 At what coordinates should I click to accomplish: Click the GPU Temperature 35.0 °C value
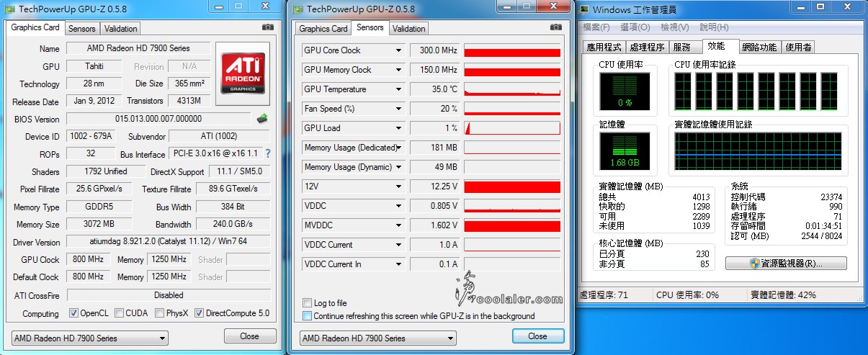tap(435, 89)
